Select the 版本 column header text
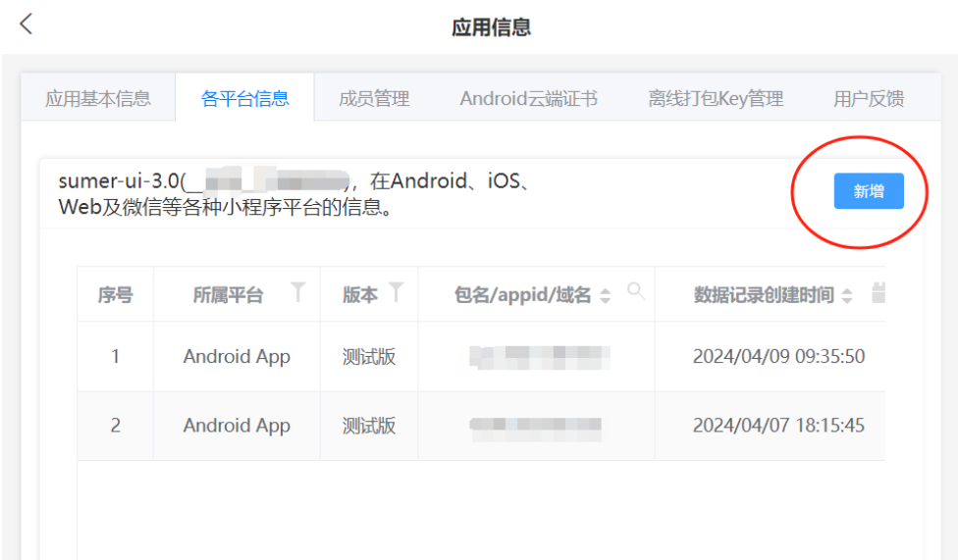Image resolution: width=960 pixels, height=560 pixels. tap(360, 295)
